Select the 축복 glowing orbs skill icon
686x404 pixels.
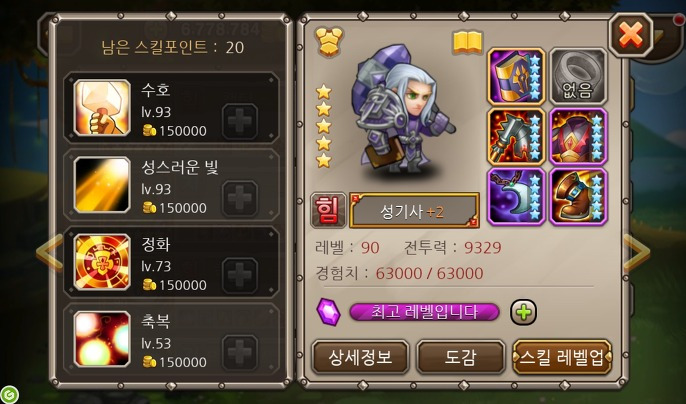click(x=102, y=339)
